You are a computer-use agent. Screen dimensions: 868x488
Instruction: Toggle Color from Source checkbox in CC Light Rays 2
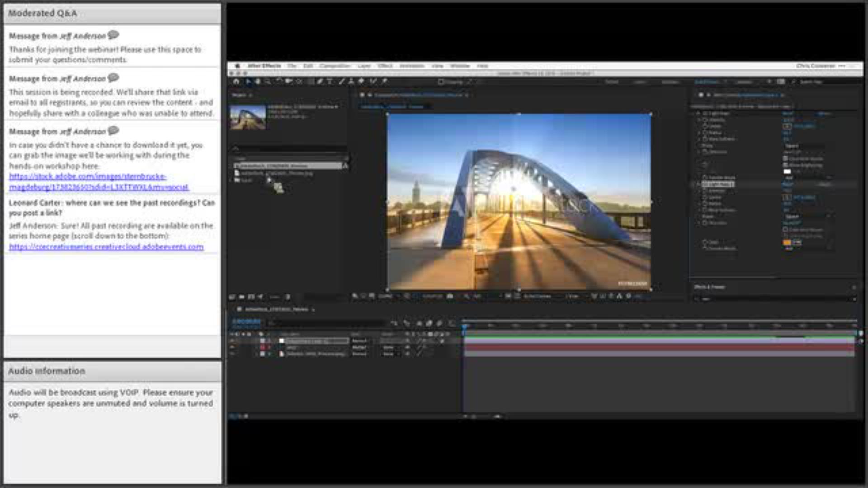click(786, 230)
